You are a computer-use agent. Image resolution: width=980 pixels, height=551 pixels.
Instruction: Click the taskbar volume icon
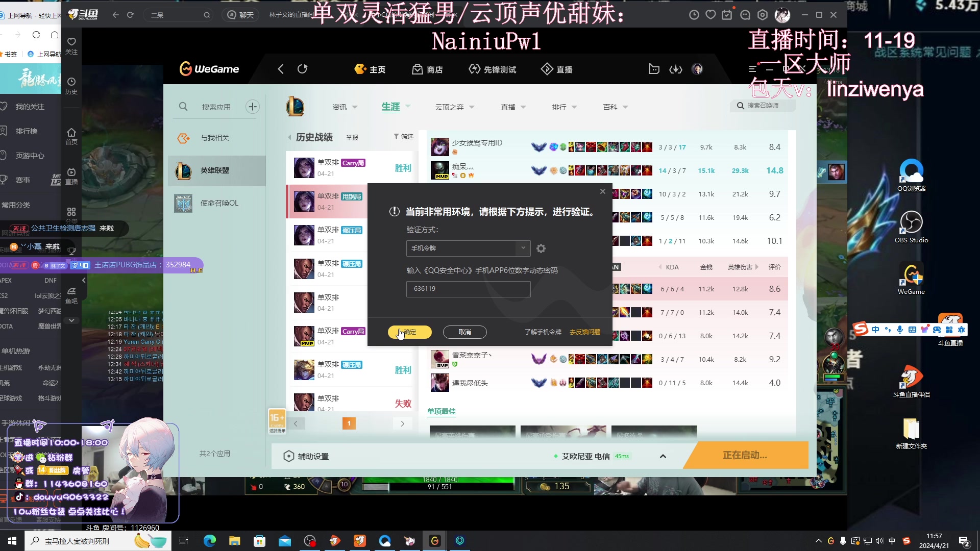tap(879, 541)
